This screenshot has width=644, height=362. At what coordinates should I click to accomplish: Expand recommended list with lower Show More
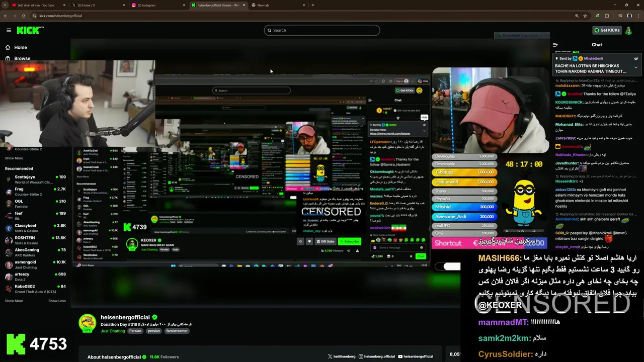pos(14,301)
